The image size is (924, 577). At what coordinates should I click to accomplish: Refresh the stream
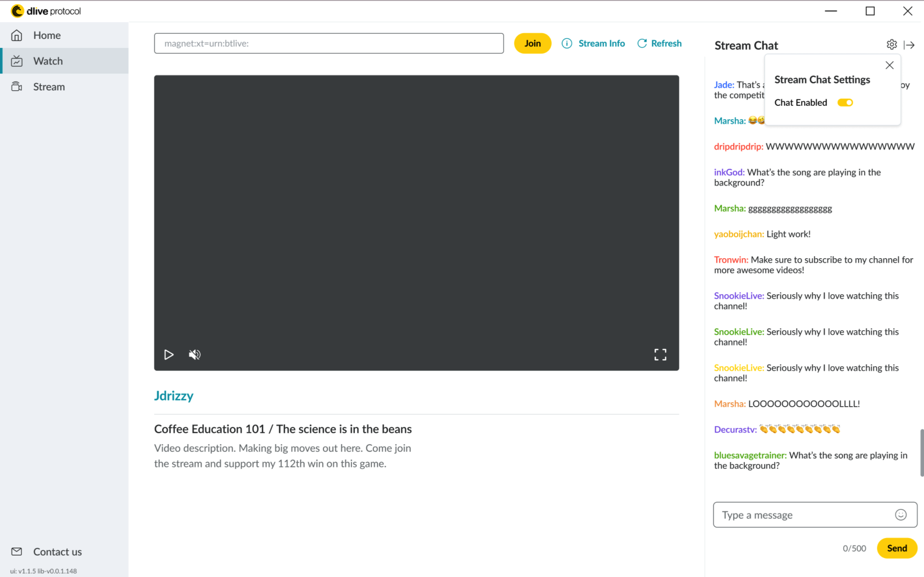pos(659,43)
